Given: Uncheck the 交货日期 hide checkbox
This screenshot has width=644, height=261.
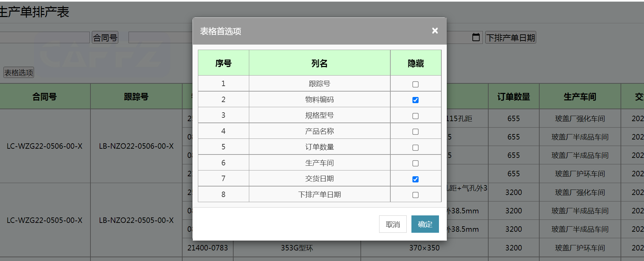Looking at the screenshot, I should (x=415, y=179).
